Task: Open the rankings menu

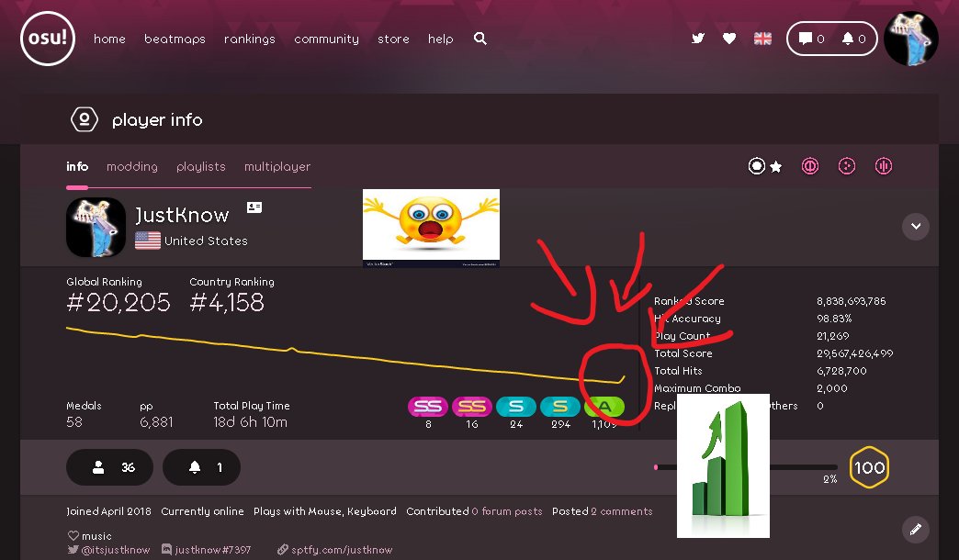Action: [x=250, y=39]
